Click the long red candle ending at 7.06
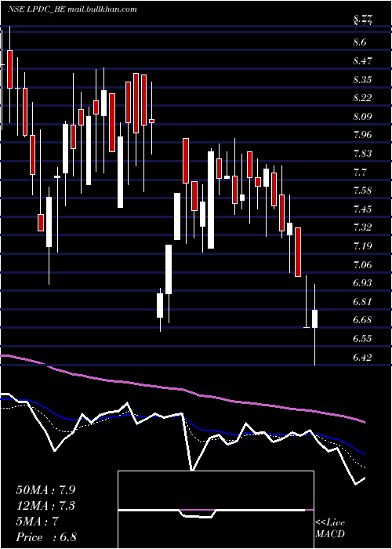Screen dimensions: 392x549 point(298,252)
